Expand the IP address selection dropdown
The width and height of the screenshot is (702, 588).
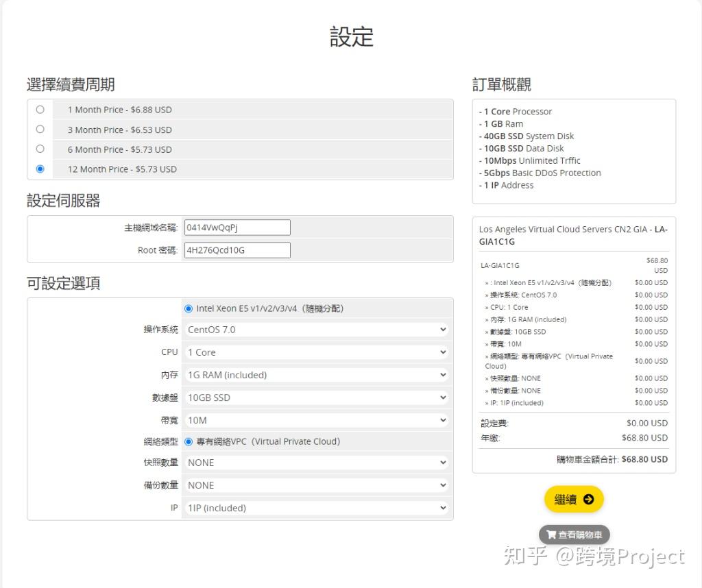(315, 508)
